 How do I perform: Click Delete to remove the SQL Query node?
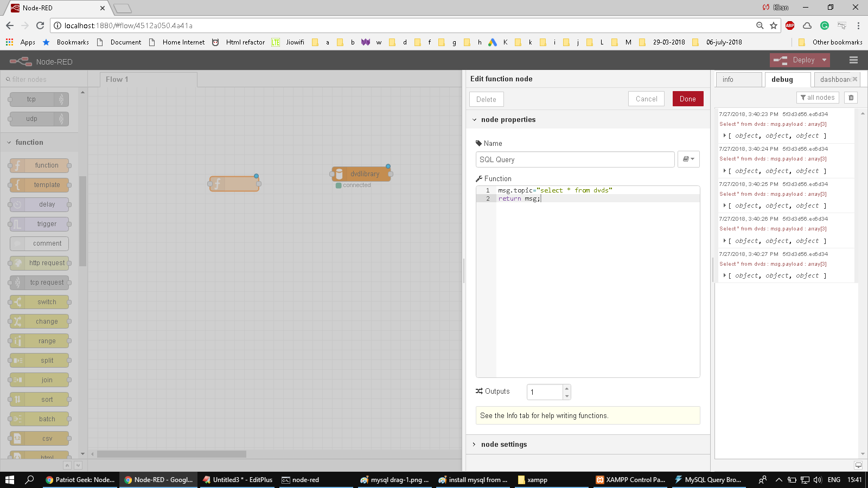click(x=486, y=99)
